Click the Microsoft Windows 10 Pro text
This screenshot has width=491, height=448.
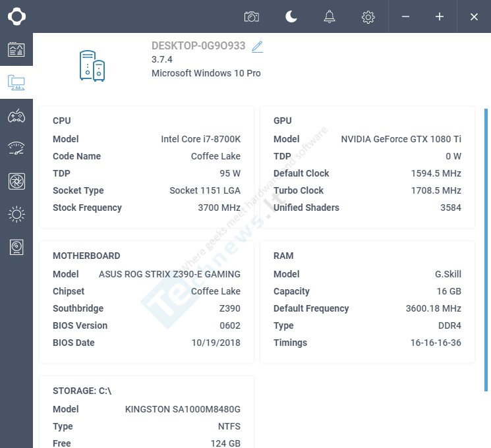(206, 73)
